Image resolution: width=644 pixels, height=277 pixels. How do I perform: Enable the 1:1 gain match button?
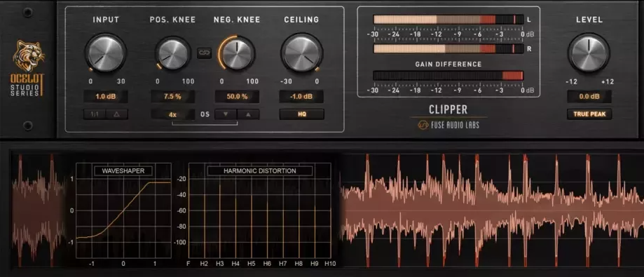click(x=95, y=114)
